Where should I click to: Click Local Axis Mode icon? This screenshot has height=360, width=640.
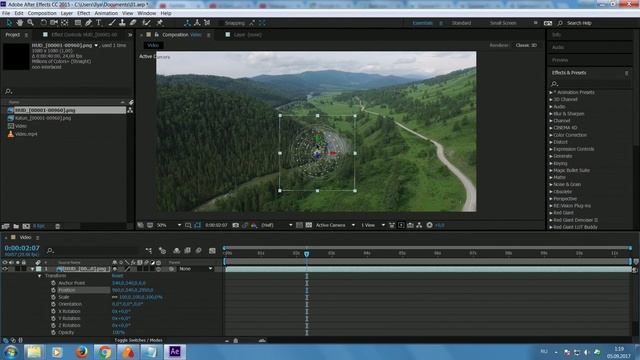coord(187,23)
